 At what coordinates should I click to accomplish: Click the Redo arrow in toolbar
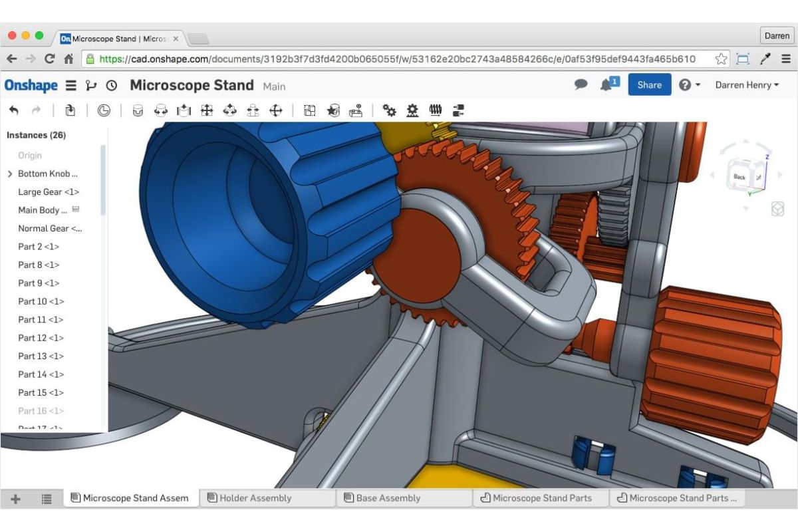pyautogui.click(x=37, y=110)
